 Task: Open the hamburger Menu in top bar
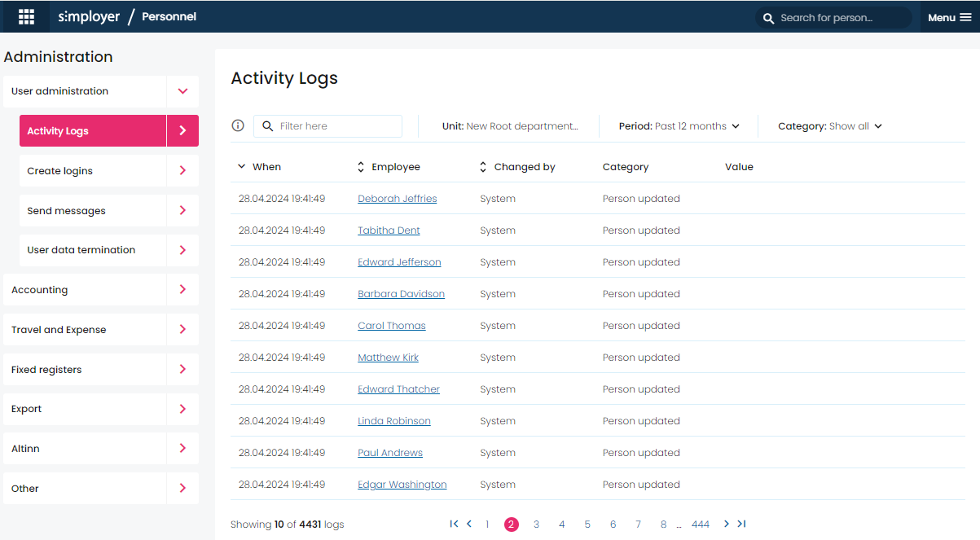(x=950, y=17)
